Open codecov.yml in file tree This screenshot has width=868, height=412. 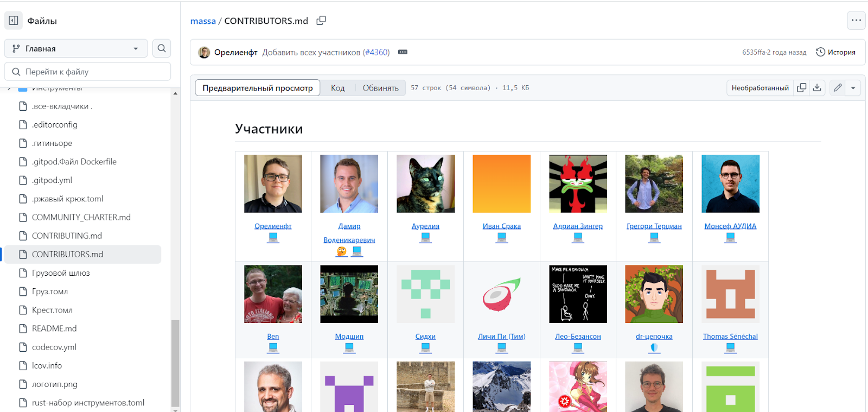tap(54, 347)
